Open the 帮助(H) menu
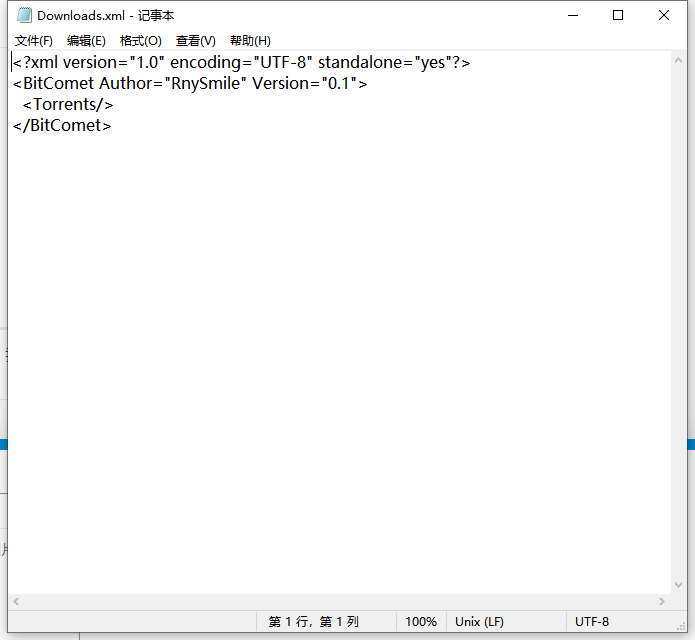 pyautogui.click(x=250, y=41)
